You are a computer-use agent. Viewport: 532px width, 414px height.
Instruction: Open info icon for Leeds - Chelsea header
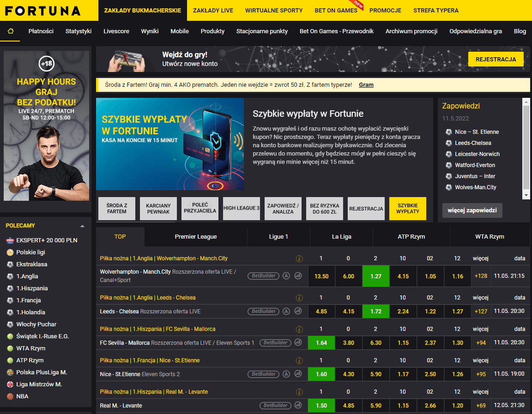(x=299, y=298)
